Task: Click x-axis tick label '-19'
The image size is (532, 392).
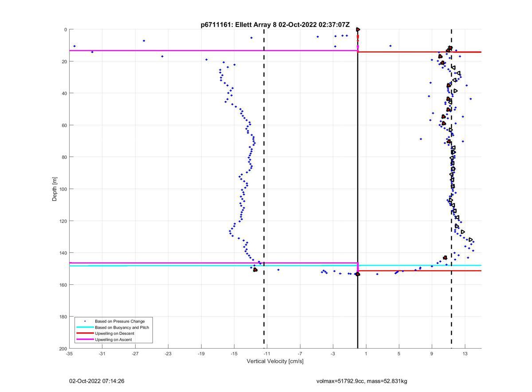Action: (201, 353)
